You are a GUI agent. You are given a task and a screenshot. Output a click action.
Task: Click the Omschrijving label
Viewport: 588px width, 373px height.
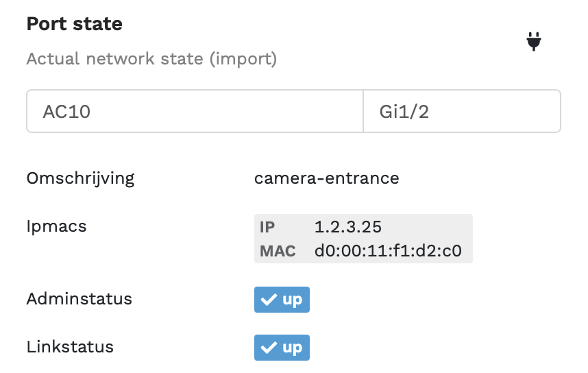(80, 179)
